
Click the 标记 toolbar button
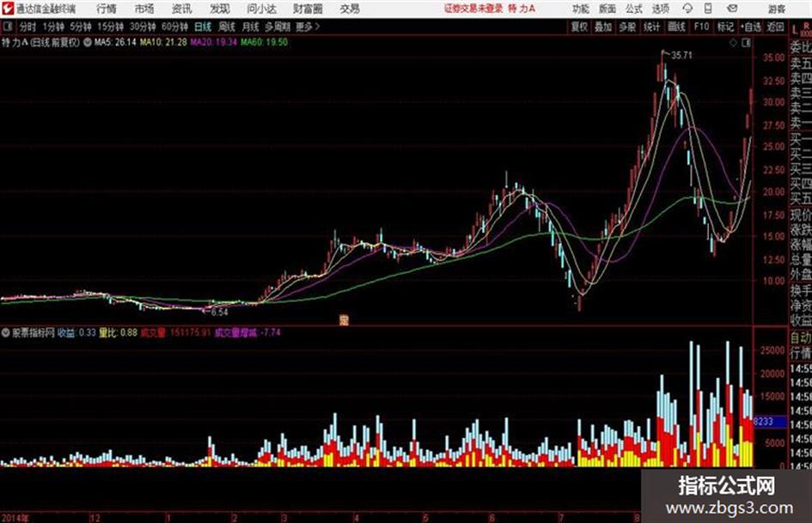pos(725,27)
